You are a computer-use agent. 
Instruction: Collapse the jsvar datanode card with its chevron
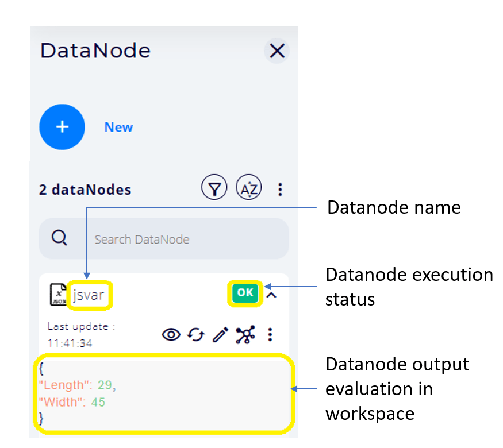click(x=271, y=294)
